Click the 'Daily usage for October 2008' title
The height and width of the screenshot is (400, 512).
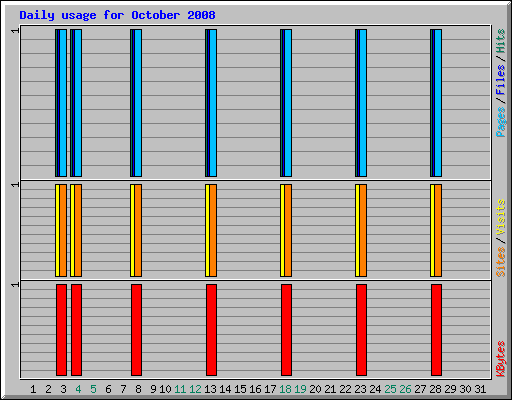click(x=117, y=15)
